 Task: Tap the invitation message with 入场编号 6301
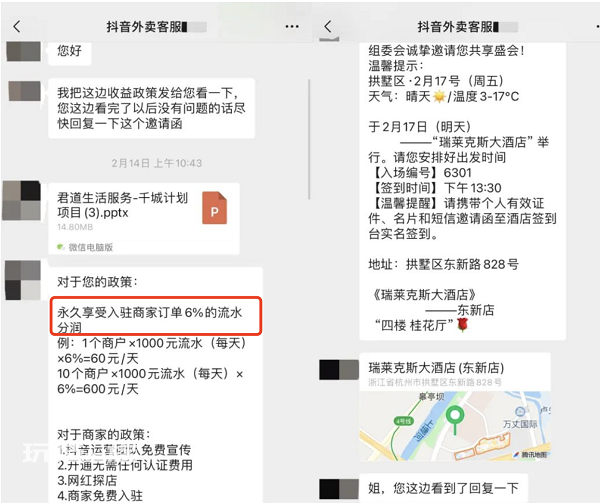[462, 191]
